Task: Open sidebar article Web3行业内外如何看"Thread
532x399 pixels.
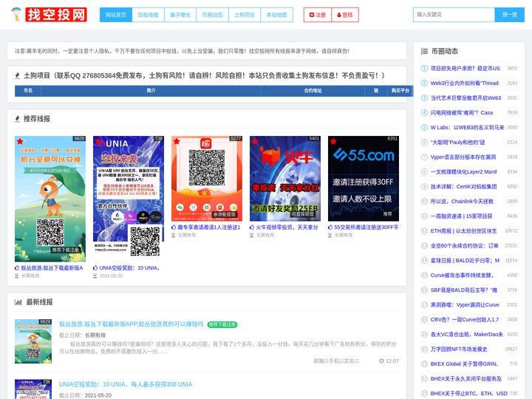Action: pos(465,83)
